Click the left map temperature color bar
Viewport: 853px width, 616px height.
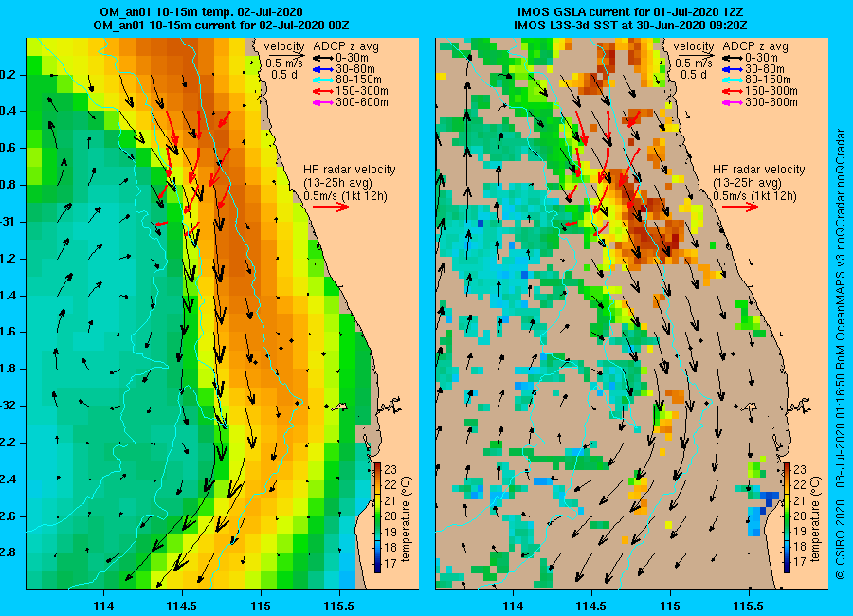377,517
